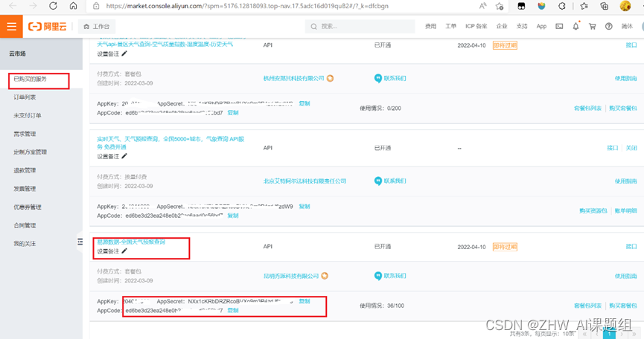The width and height of the screenshot is (644, 339).
Task: Add page to favorites star icon
Action: [x=500, y=6]
